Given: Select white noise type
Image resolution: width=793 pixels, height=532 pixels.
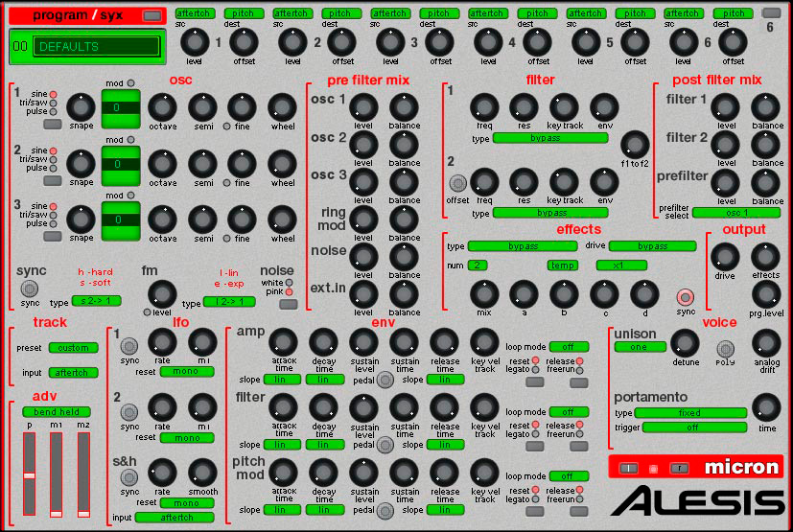Looking at the screenshot, I should click(289, 283).
